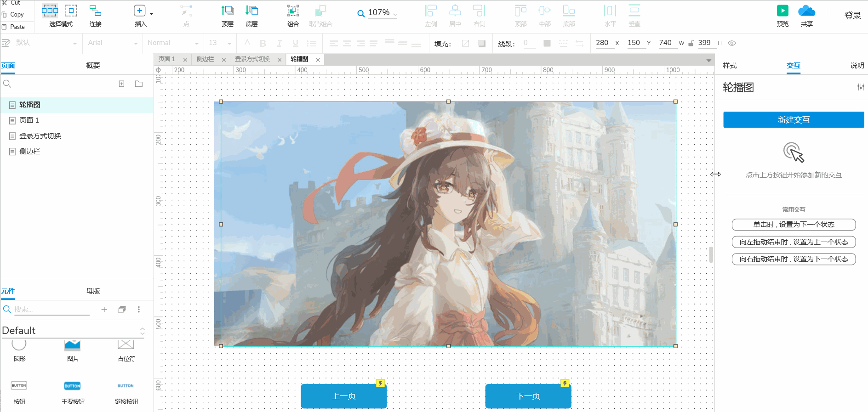The height and width of the screenshot is (412, 868).
Task: Click the widget library 搜索 field
Action: pyautogui.click(x=51, y=310)
